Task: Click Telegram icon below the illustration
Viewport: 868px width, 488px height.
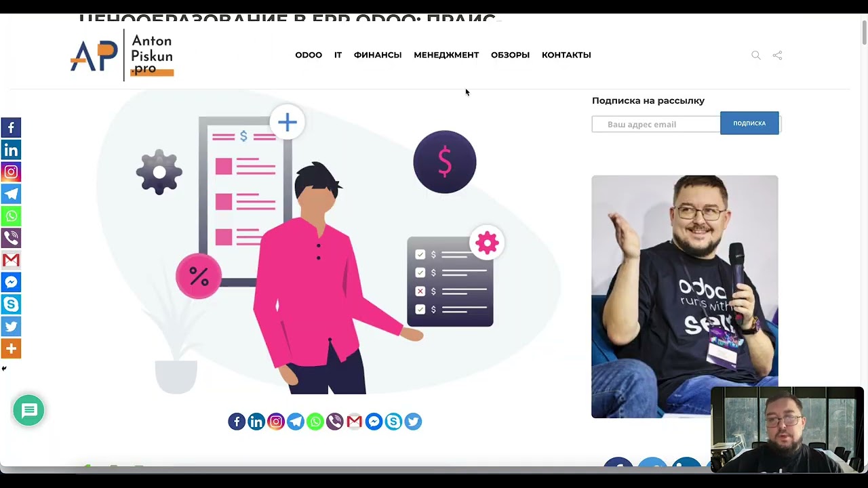Action: [x=296, y=422]
